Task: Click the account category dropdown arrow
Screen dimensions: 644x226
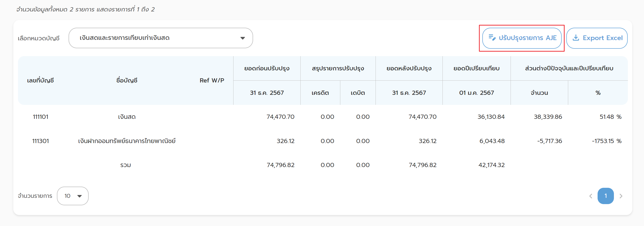Action: coord(242,38)
